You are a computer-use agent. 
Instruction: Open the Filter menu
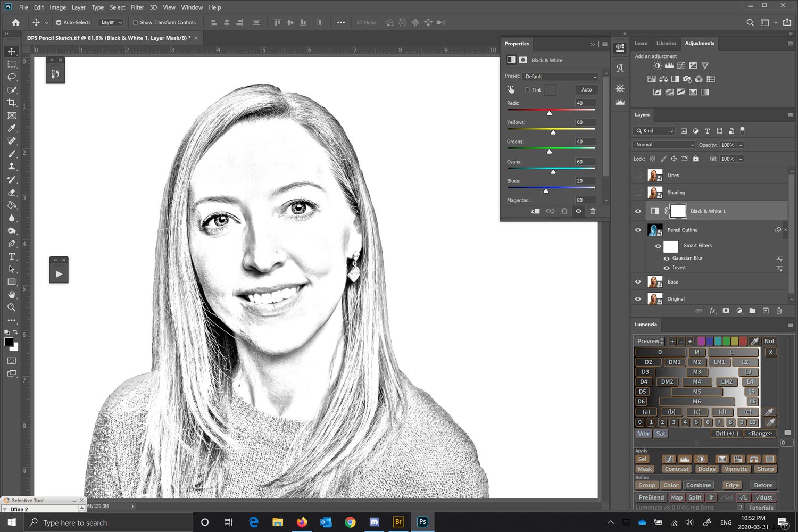pos(137,7)
